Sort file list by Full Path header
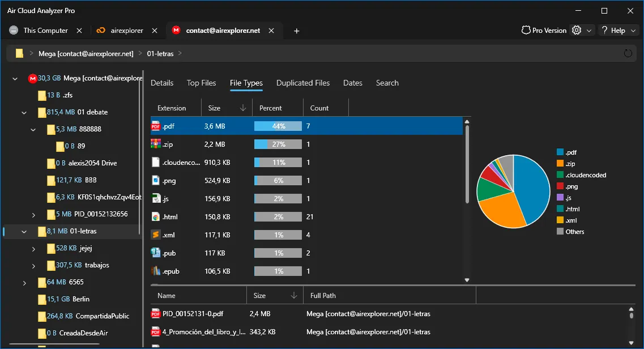The height and width of the screenshot is (349, 644). pyautogui.click(x=389, y=296)
